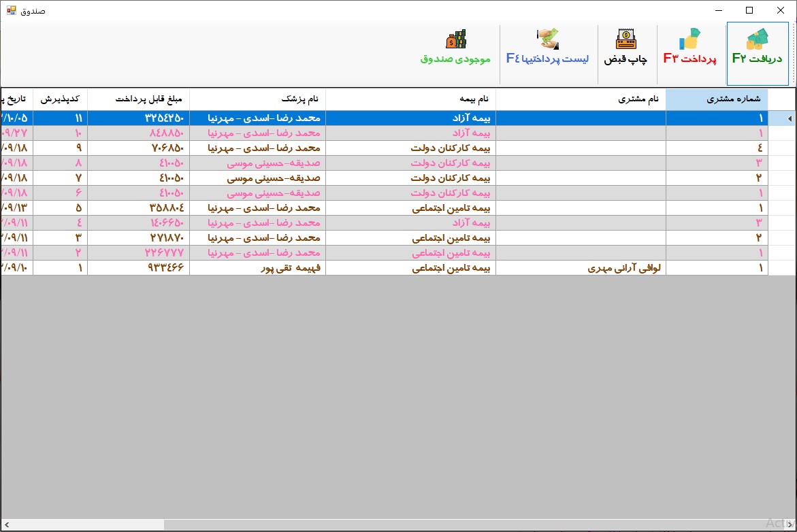Image resolution: width=797 pixels, height=532 pixels.
Task: Maximize the صندوق window
Action: tap(749, 10)
